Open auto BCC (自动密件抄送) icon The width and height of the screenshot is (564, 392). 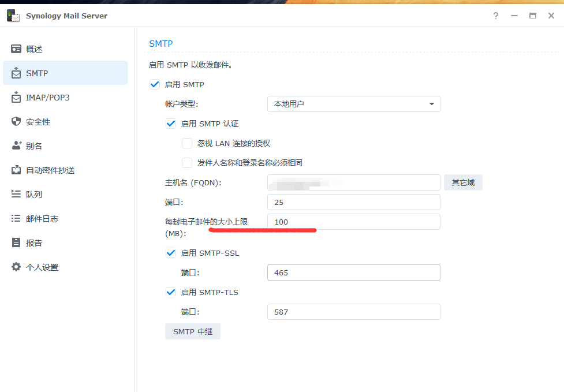coord(16,170)
